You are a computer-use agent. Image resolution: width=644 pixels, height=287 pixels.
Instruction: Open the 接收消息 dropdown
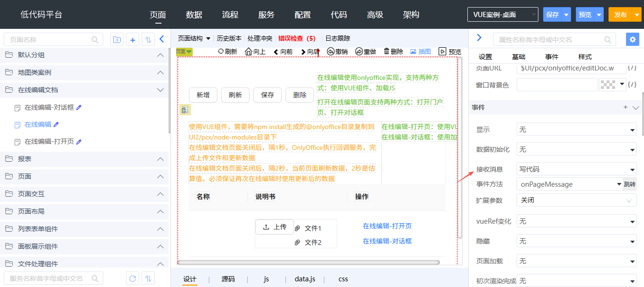tap(576, 169)
